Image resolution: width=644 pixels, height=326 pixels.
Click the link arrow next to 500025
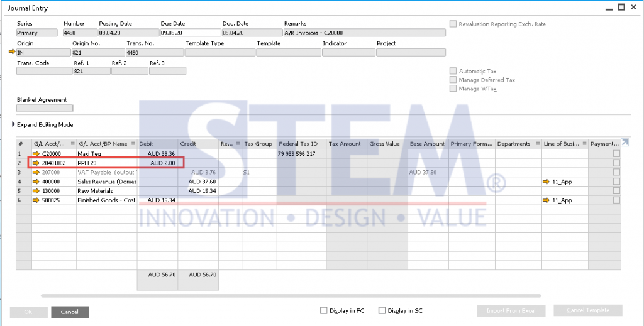pos(36,200)
